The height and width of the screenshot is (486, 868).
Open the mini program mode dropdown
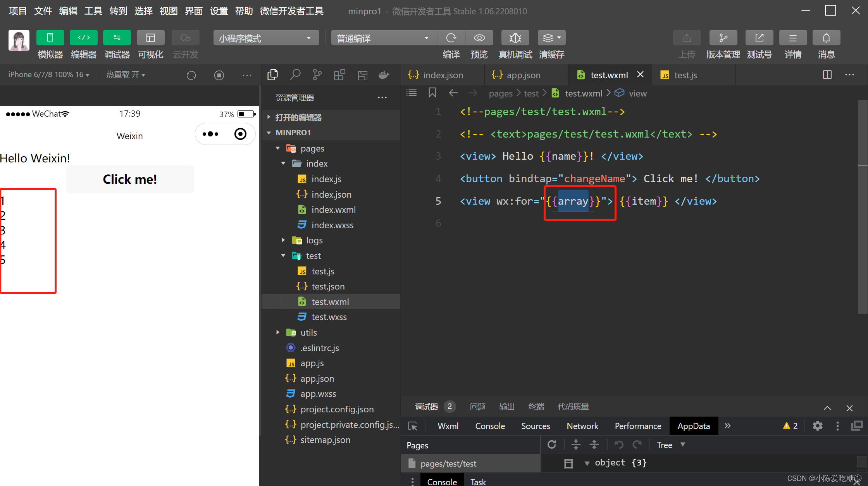pyautogui.click(x=266, y=38)
